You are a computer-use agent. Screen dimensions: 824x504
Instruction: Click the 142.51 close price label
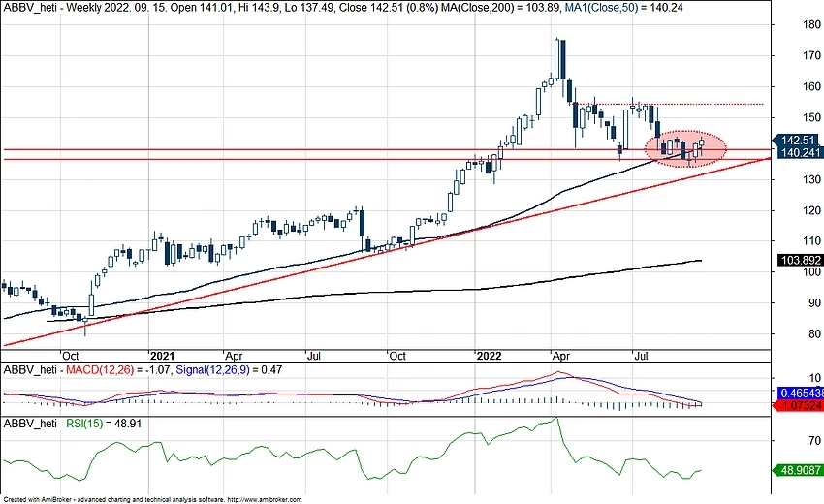coord(797,141)
